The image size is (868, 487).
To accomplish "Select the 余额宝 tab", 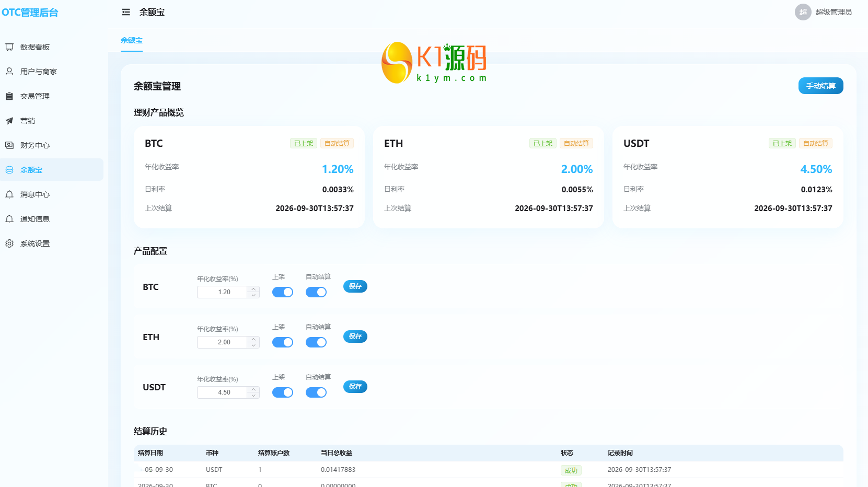I will (x=132, y=40).
